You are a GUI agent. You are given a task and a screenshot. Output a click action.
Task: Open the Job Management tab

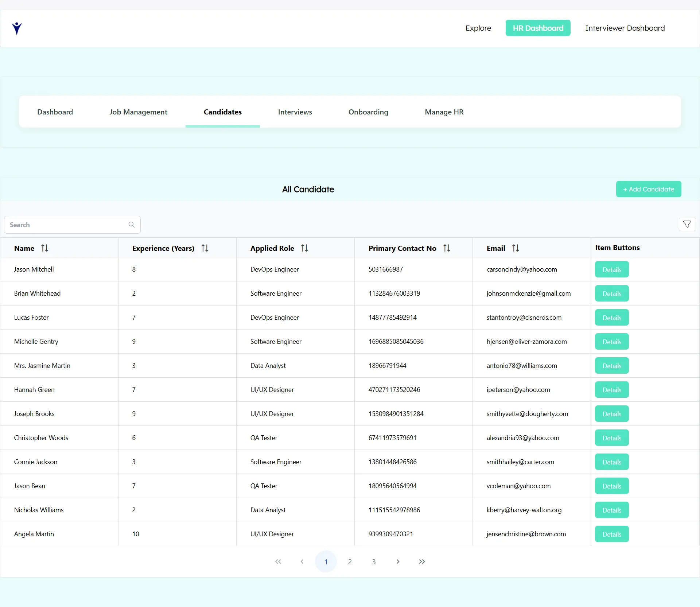click(x=138, y=112)
